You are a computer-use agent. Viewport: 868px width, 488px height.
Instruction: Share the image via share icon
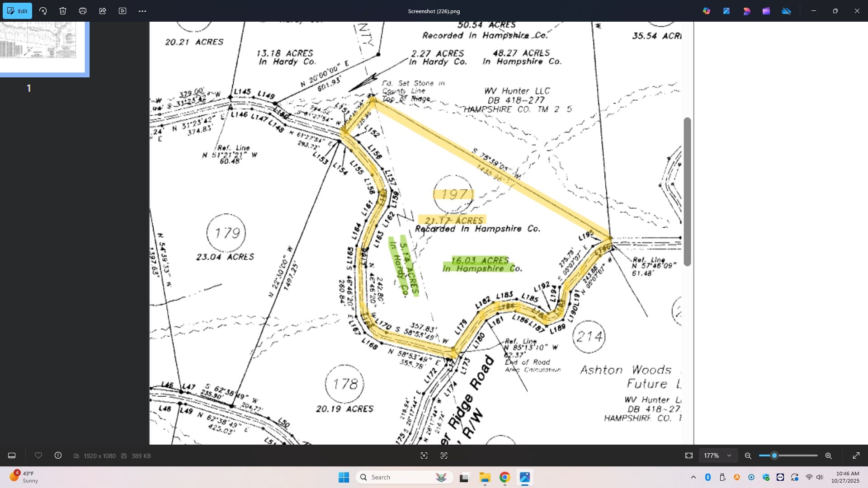pos(103,11)
